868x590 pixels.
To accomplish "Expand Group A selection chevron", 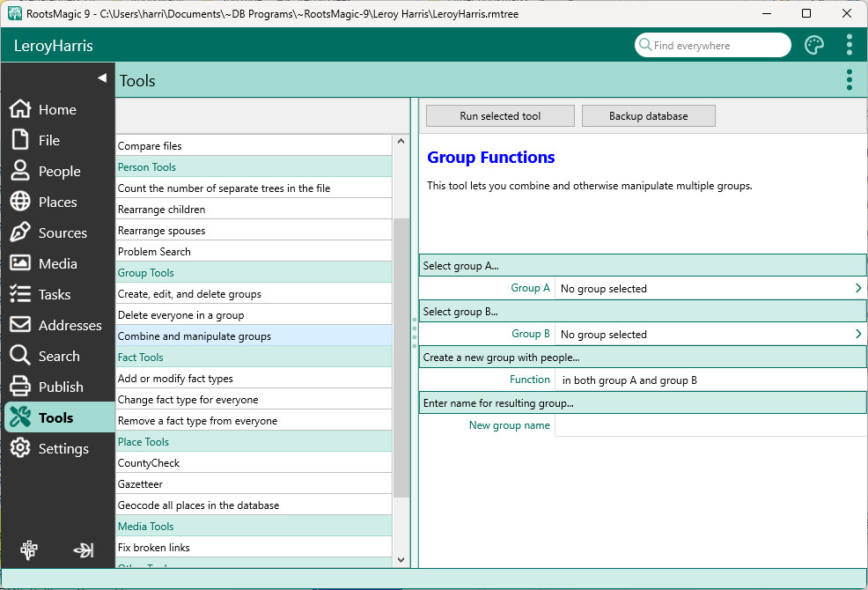I will click(x=857, y=288).
